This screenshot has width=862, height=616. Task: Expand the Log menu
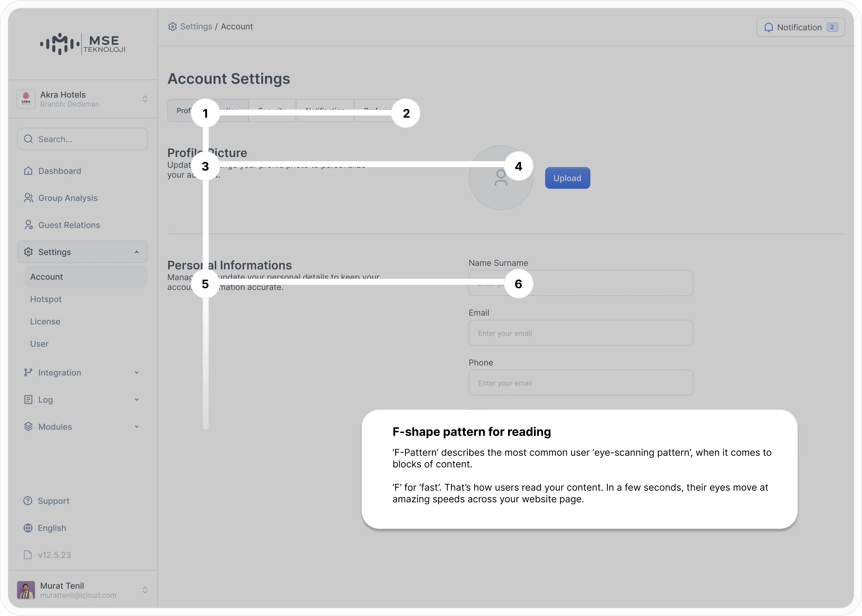tap(82, 399)
